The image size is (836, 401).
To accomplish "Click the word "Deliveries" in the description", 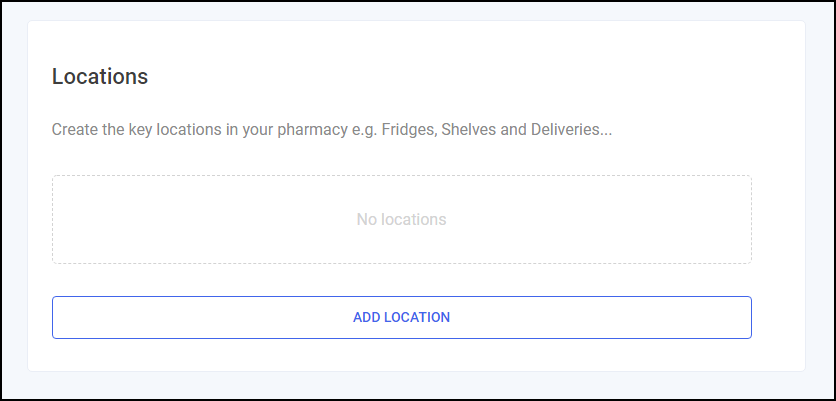I will pyautogui.click(x=568, y=130).
